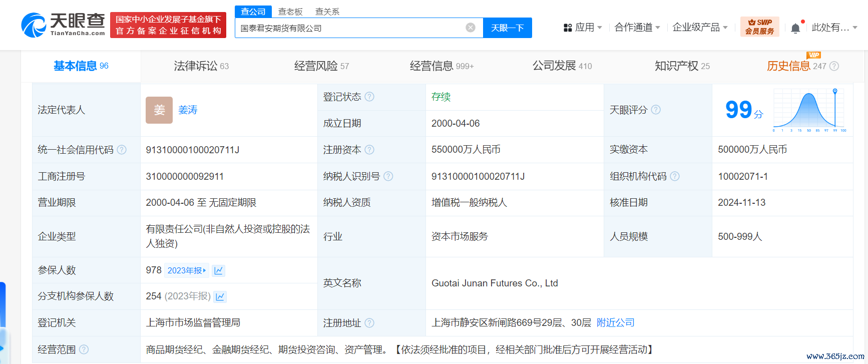Select the 查老板 search tab
Viewport: 868px width, 364px height.
click(x=290, y=12)
